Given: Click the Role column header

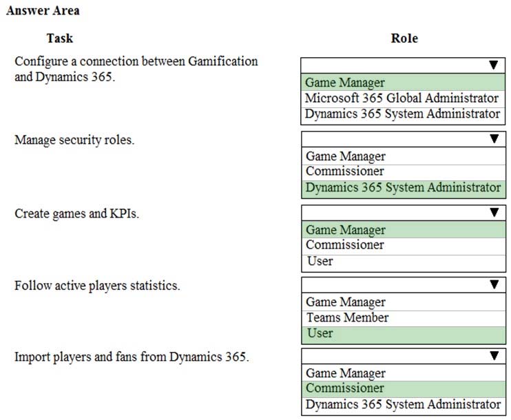Looking at the screenshot, I should [x=404, y=38].
